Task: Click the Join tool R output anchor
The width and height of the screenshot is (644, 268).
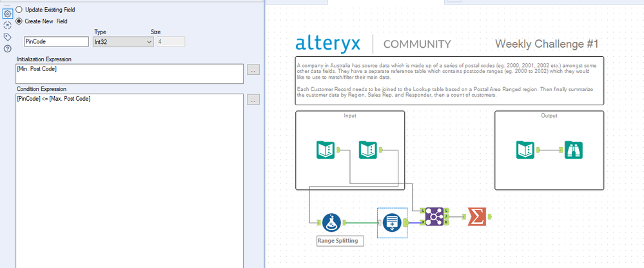Action: [447, 222]
